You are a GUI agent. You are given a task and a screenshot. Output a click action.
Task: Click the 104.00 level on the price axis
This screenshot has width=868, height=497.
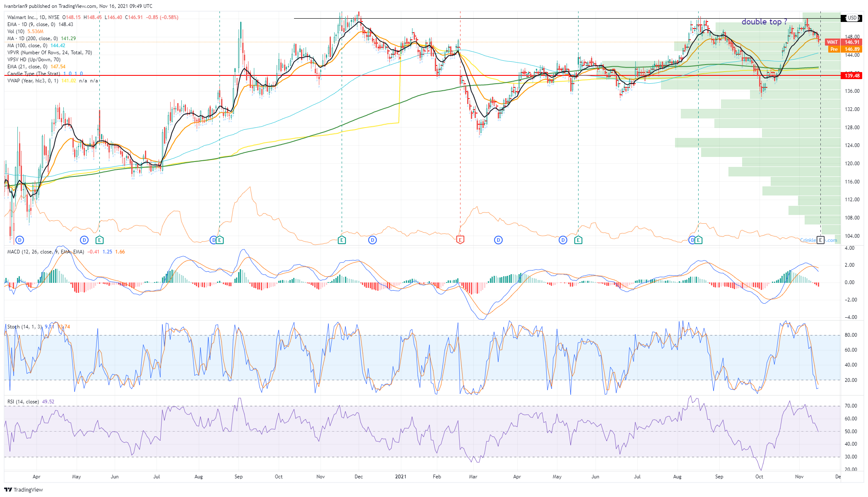pos(852,236)
